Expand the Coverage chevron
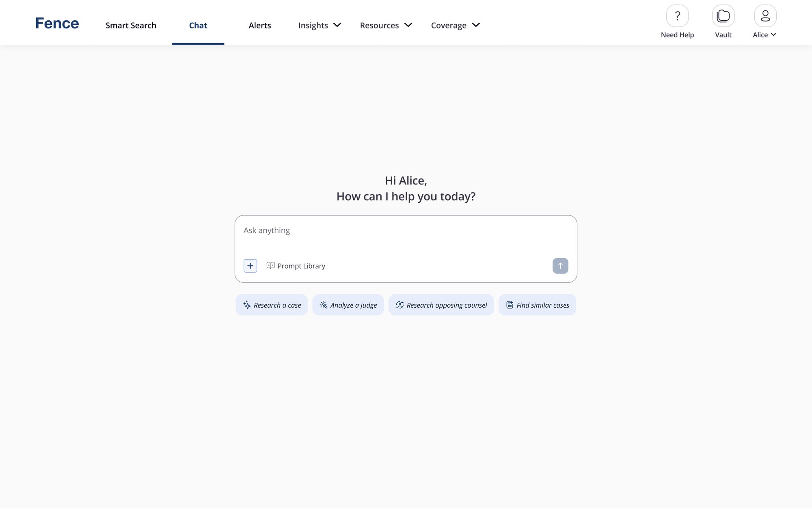The width and height of the screenshot is (812, 508). pos(476,25)
